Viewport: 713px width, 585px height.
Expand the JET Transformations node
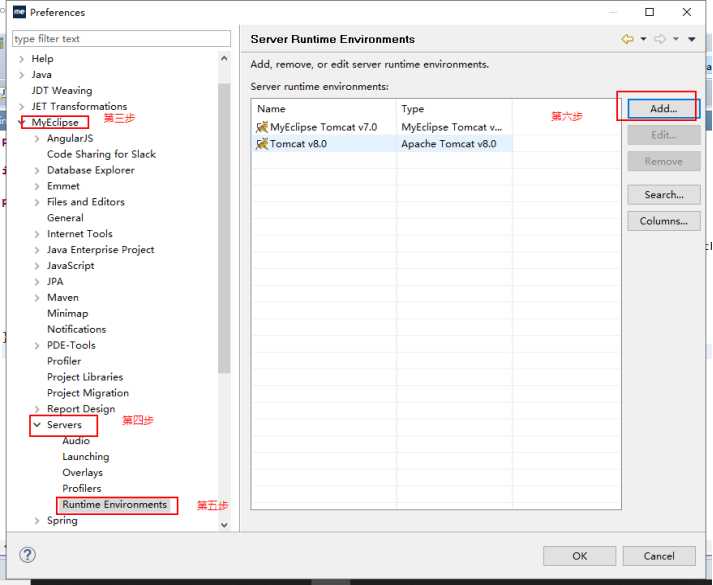(x=21, y=107)
